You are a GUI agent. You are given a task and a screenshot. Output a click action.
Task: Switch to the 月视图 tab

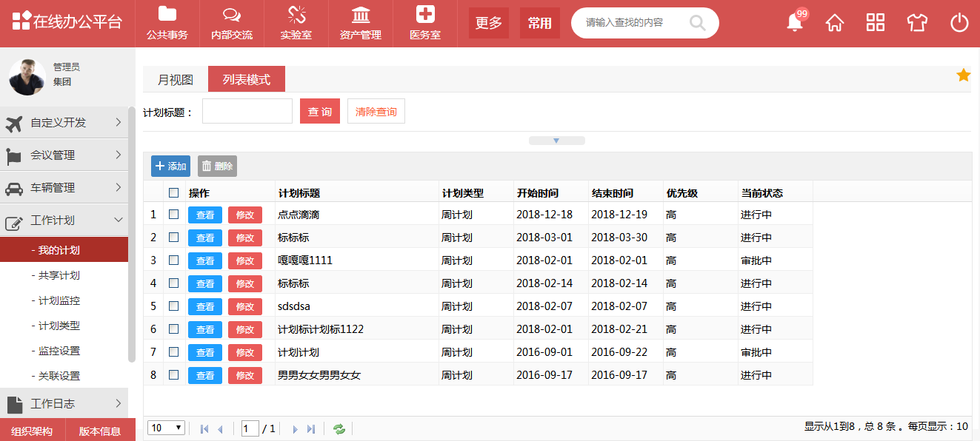point(176,80)
